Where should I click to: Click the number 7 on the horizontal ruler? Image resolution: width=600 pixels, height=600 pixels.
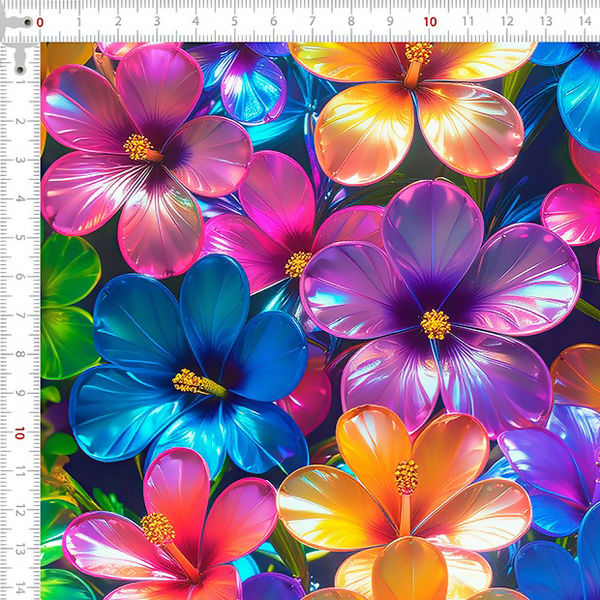tap(313, 22)
